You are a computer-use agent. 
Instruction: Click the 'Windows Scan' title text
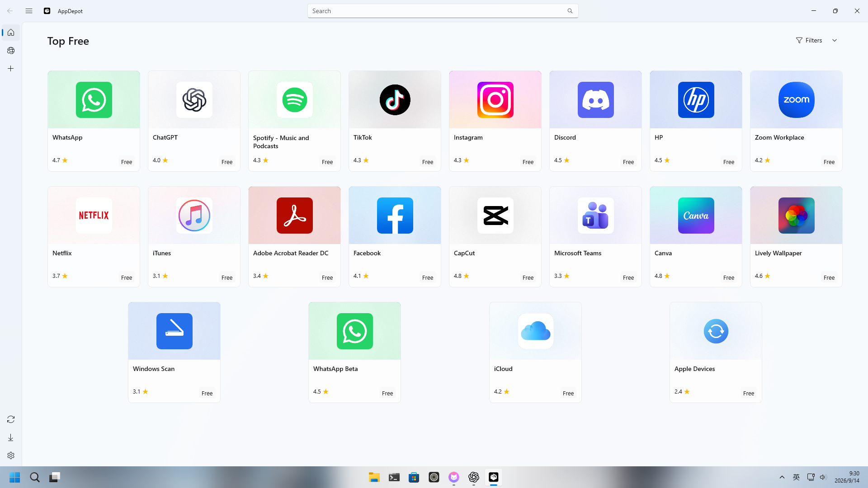pyautogui.click(x=154, y=369)
